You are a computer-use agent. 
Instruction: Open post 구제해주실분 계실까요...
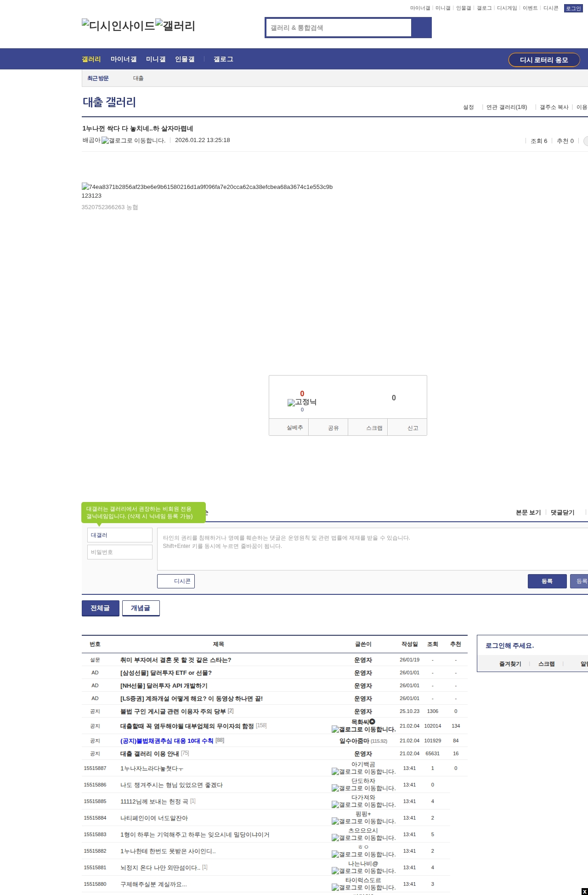[153, 884]
